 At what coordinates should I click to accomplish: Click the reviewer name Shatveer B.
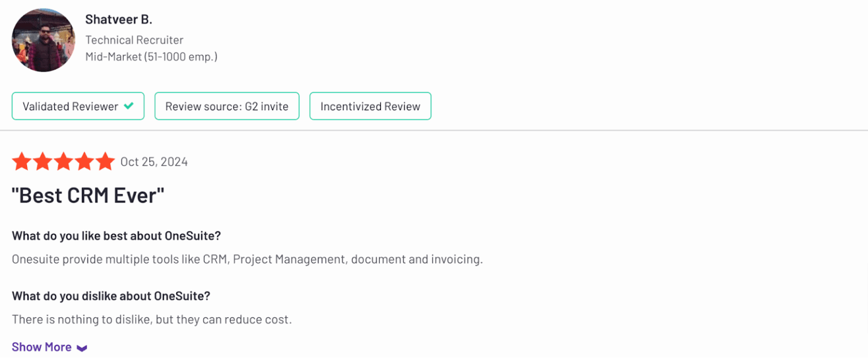point(119,19)
